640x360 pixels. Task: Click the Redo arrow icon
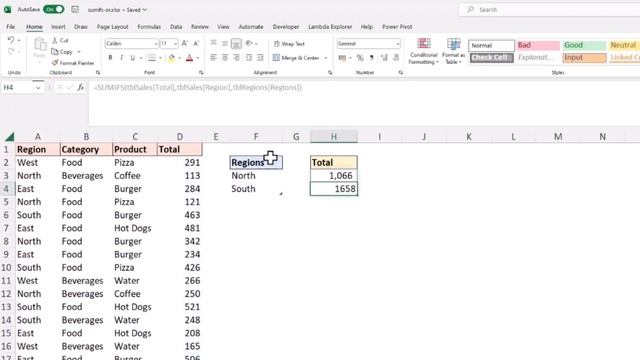(x=11, y=51)
